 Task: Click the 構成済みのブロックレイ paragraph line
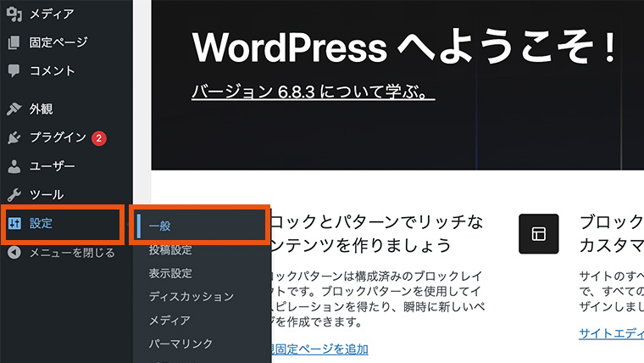[418, 276]
